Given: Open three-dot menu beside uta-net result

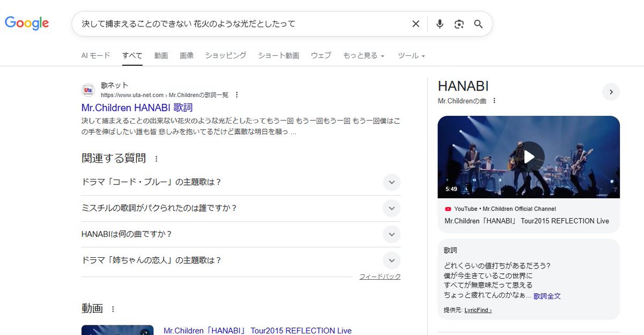Looking at the screenshot, I should tap(237, 95).
